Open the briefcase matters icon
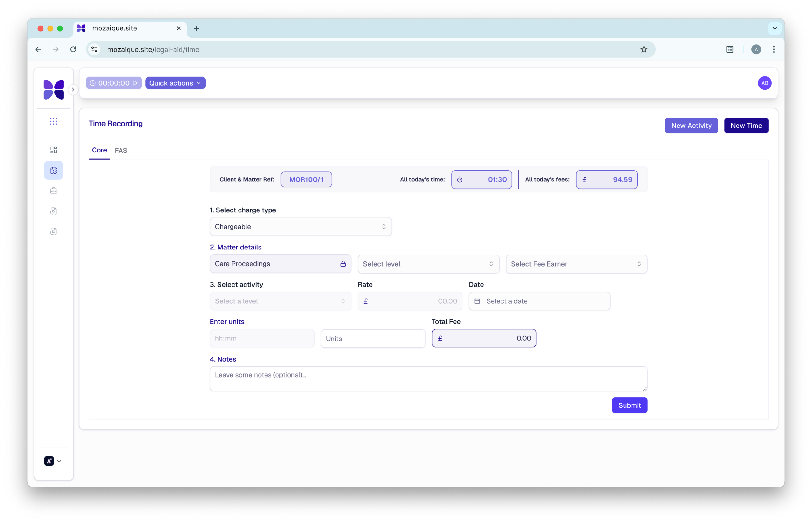The height and width of the screenshot is (523, 812). (54, 190)
